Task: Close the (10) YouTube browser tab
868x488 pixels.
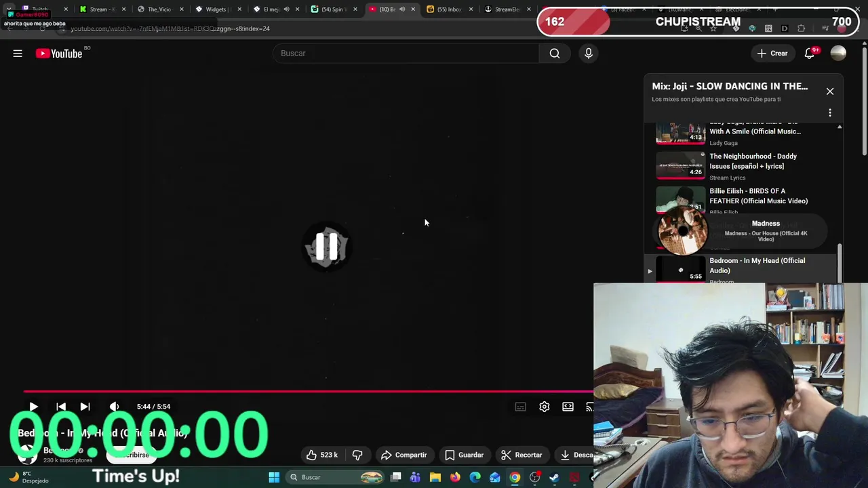Action: [413, 9]
